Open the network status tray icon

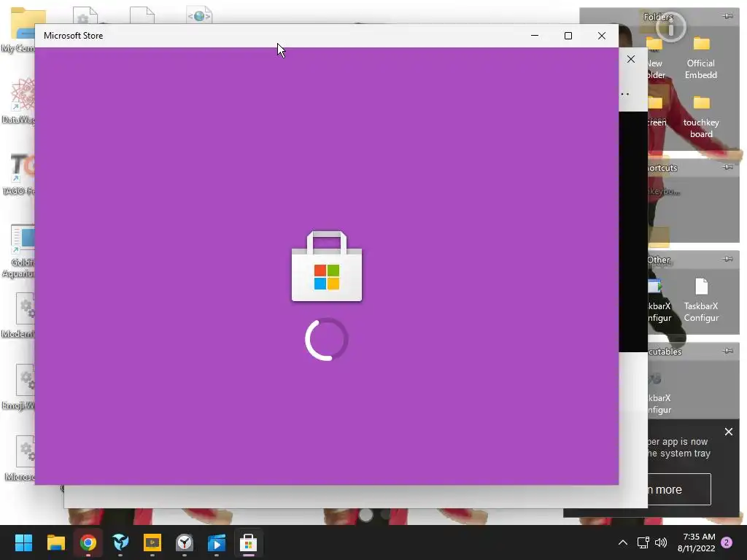pyautogui.click(x=643, y=542)
